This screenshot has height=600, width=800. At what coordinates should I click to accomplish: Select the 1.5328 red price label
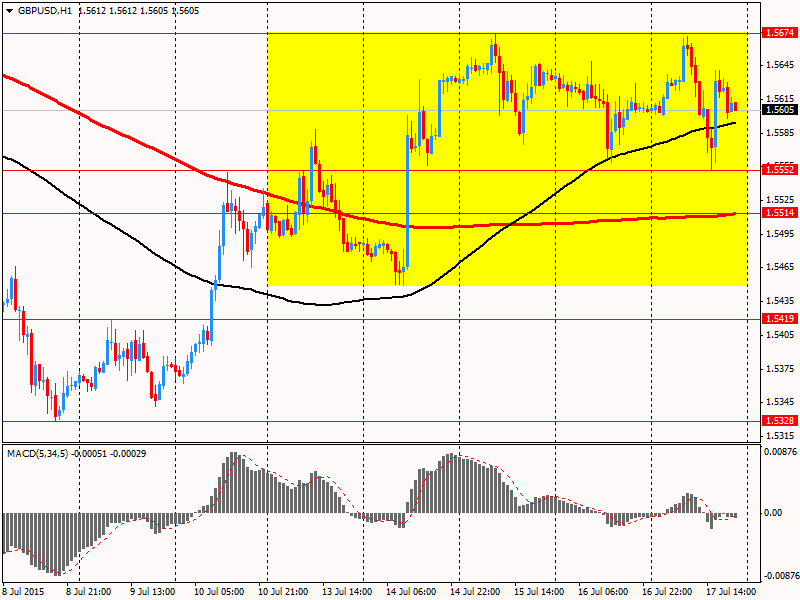[x=779, y=420]
